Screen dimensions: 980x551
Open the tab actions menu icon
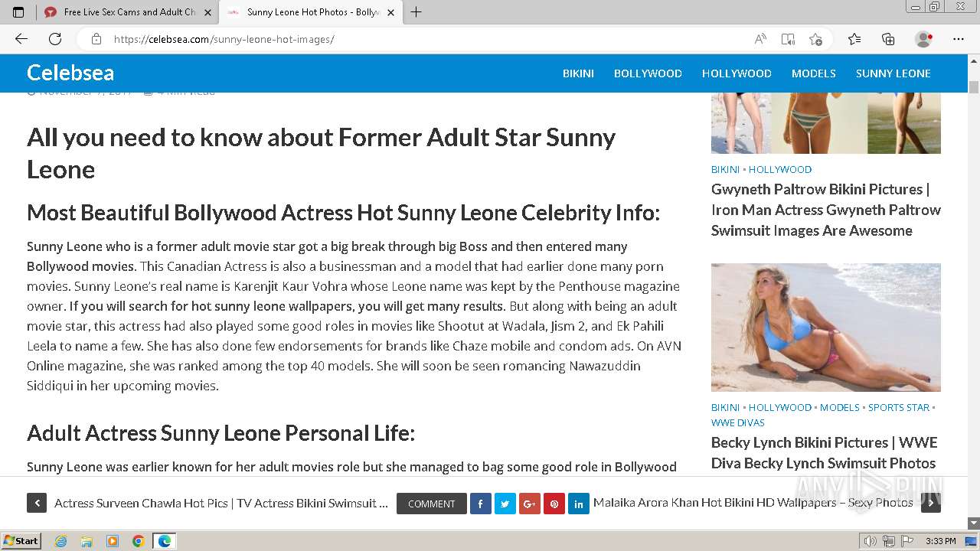pyautogui.click(x=18, y=12)
